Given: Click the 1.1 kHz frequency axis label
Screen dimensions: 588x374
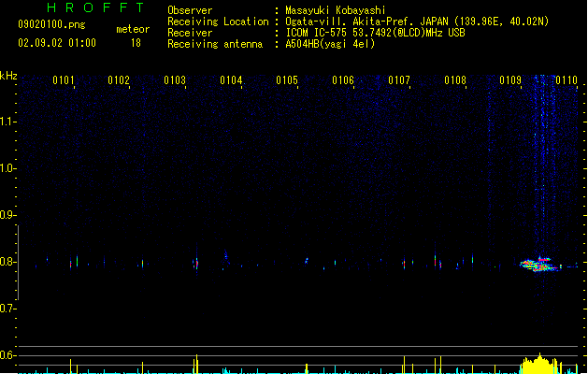Looking at the screenshot, I should (x=7, y=122).
